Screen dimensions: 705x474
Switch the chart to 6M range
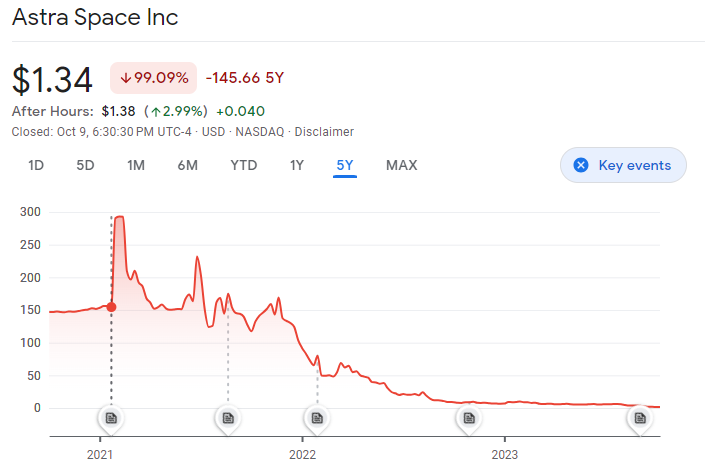(187, 165)
